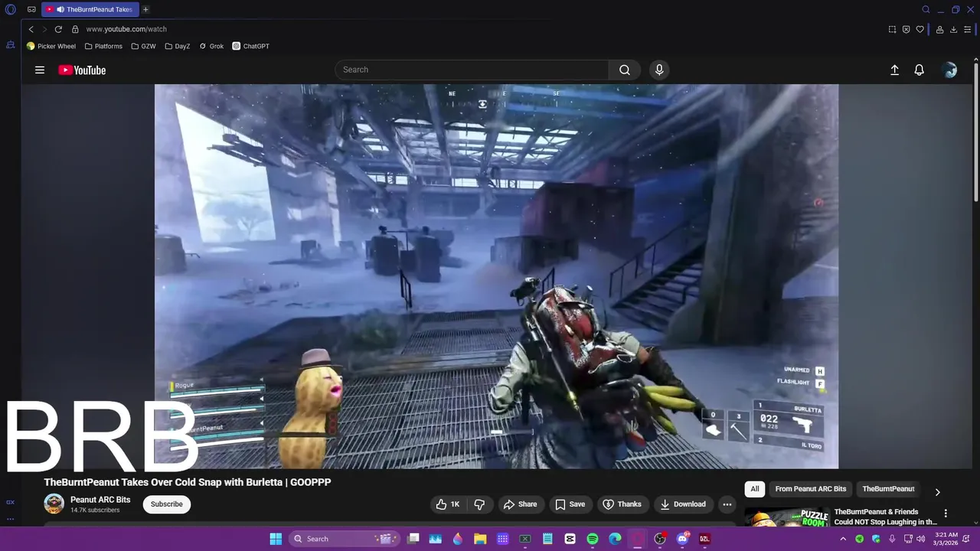Image resolution: width=980 pixels, height=551 pixels.
Task: Open the Picker Wheel bookmark
Action: [x=51, y=46]
